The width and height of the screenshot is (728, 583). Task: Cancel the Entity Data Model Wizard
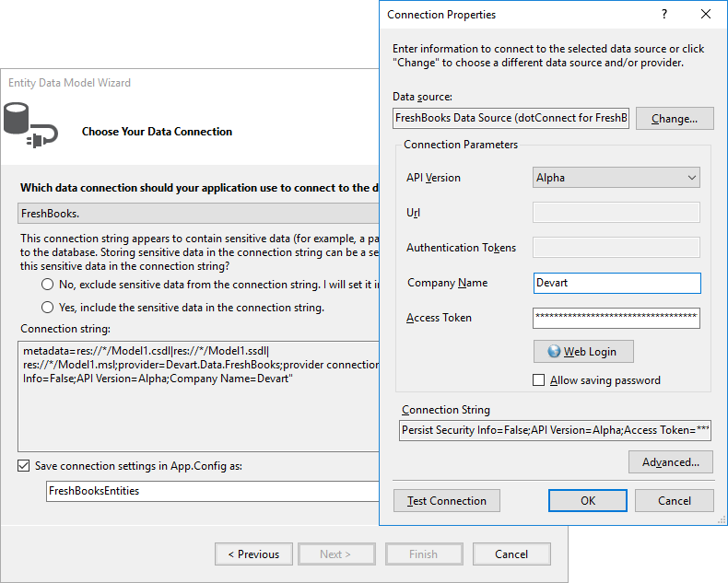tap(511, 554)
